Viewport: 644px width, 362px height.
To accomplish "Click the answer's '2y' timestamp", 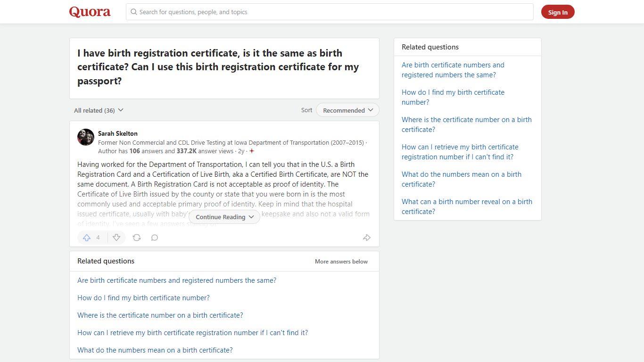I will pos(241,151).
